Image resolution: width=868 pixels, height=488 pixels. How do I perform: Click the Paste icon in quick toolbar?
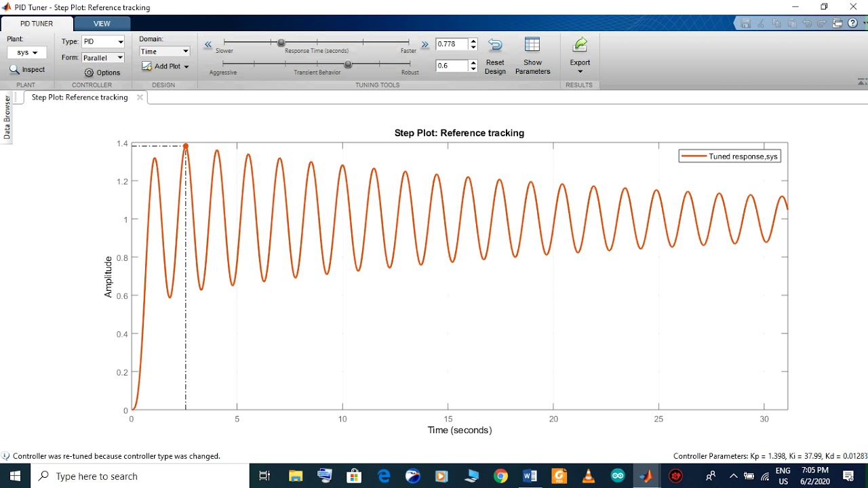791,23
